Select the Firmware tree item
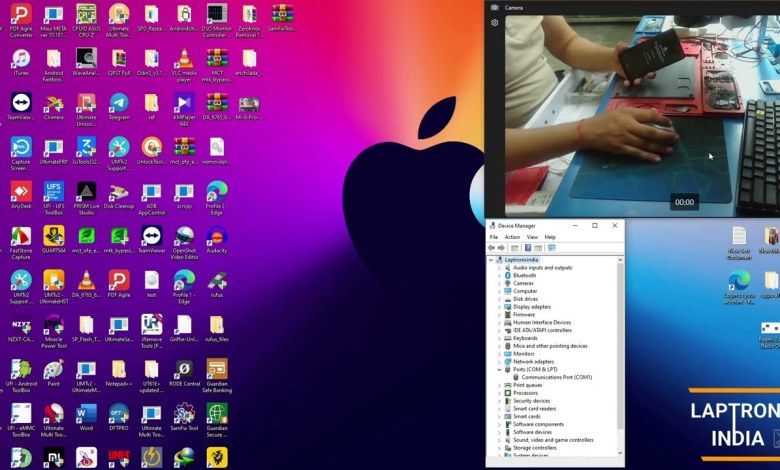Screen dimensions: 780x470 [x=524, y=315]
